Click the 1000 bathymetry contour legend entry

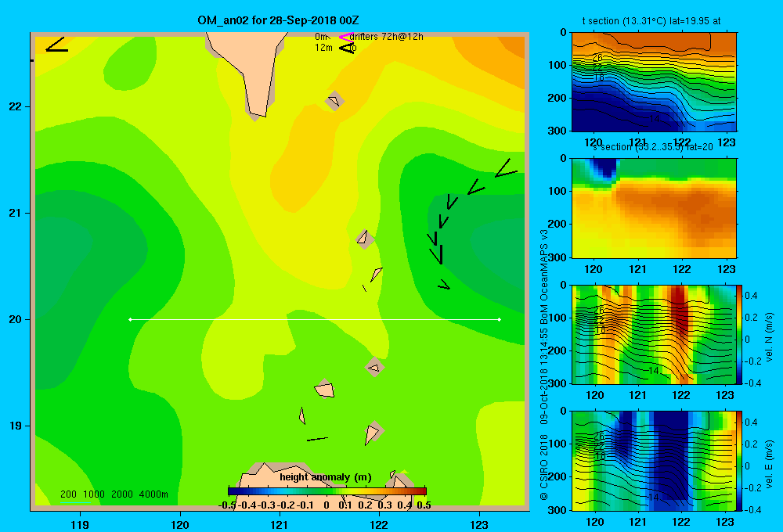(94, 494)
